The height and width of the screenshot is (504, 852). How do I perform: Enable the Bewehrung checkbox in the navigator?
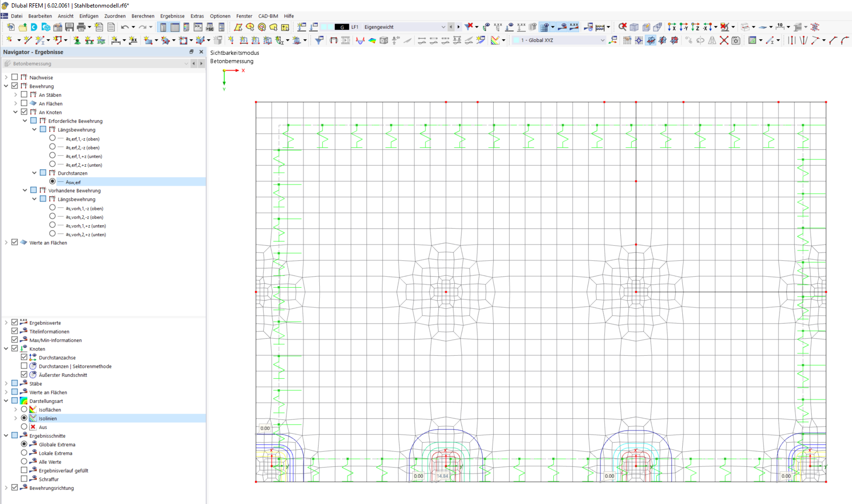tap(15, 85)
